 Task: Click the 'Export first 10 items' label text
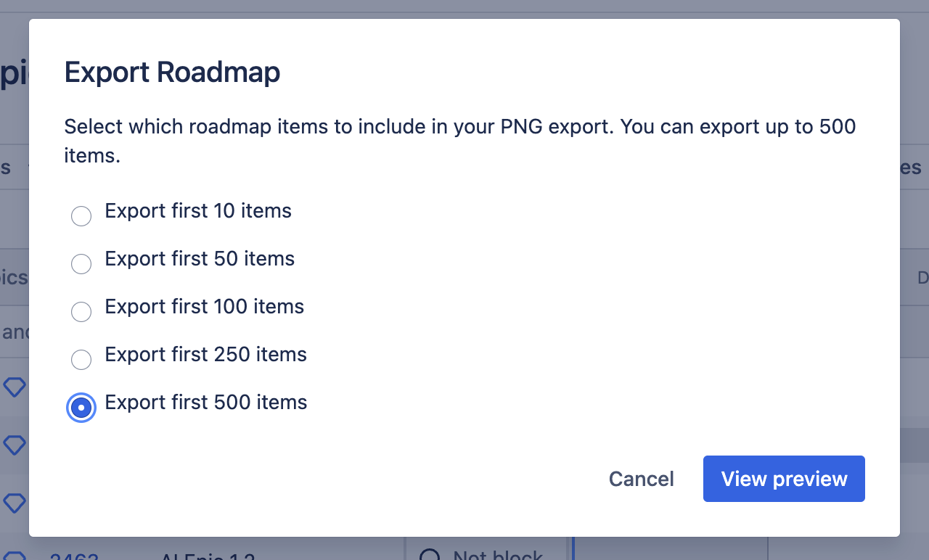198,211
